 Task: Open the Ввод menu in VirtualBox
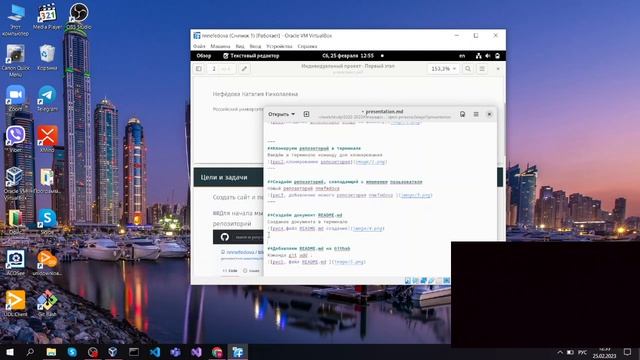pos(255,46)
